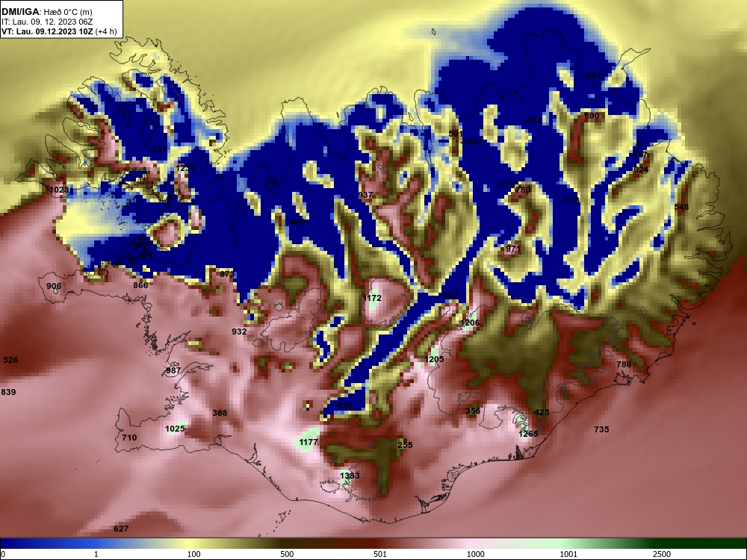The image size is (747, 560).
Task: Click the 255 value label
Action: pyautogui.click(x=405, y=445)
